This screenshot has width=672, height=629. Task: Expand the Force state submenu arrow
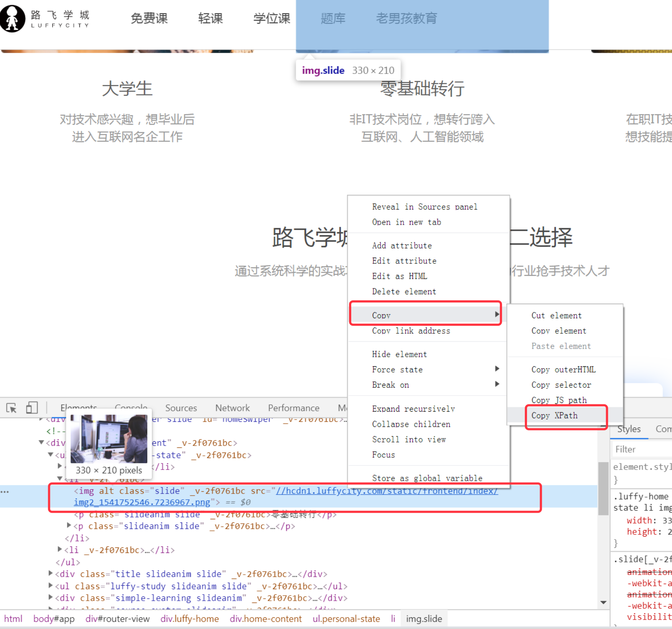point(497,369)
